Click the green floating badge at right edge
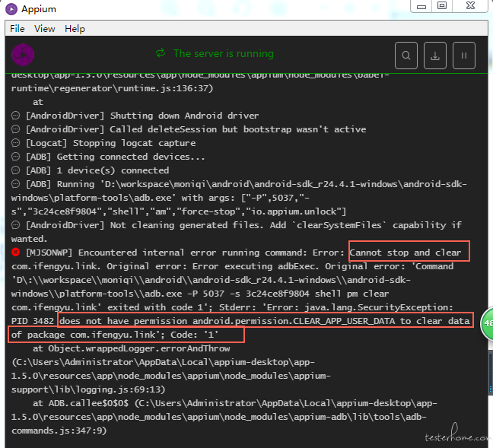This screenshot has height=448, width=493. point(487,323)
